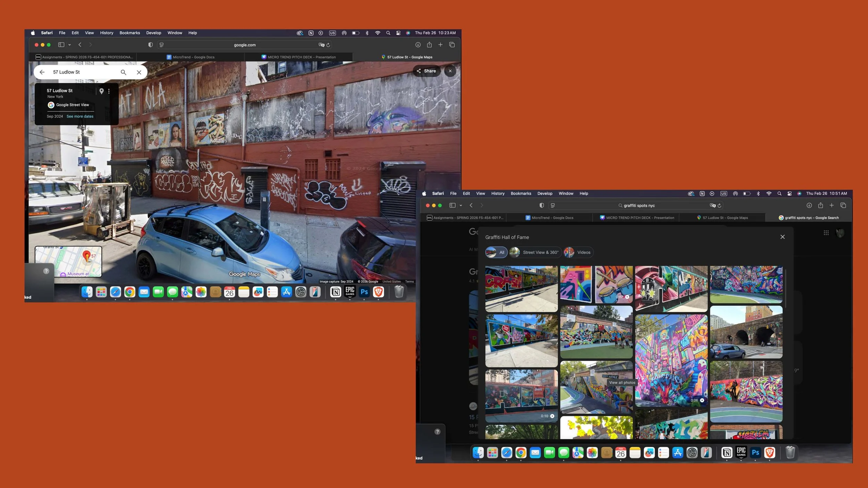This screenshot has height=488, width=868.
Task: Go back a page in the Maps window
Action: (80, 45)
